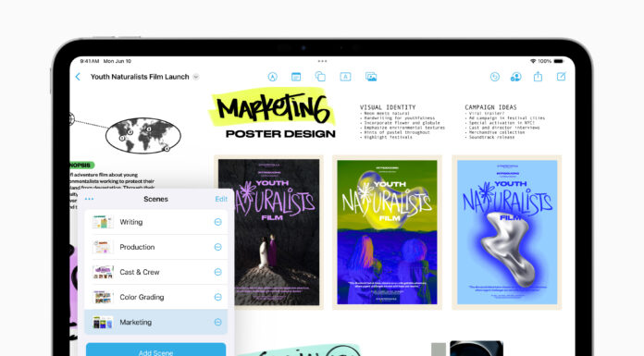Viewport: 644px width, 356px height.
Task: Select the Production scene
Action: click(156, 247)
